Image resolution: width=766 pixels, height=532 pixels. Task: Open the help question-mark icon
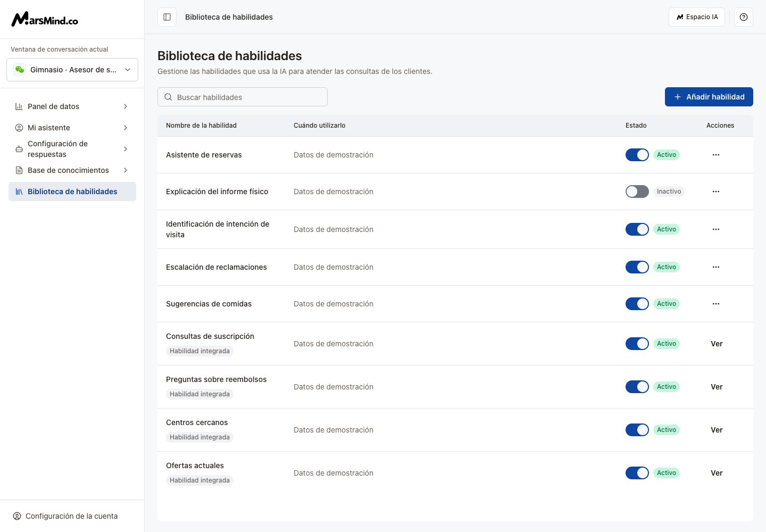744,17
